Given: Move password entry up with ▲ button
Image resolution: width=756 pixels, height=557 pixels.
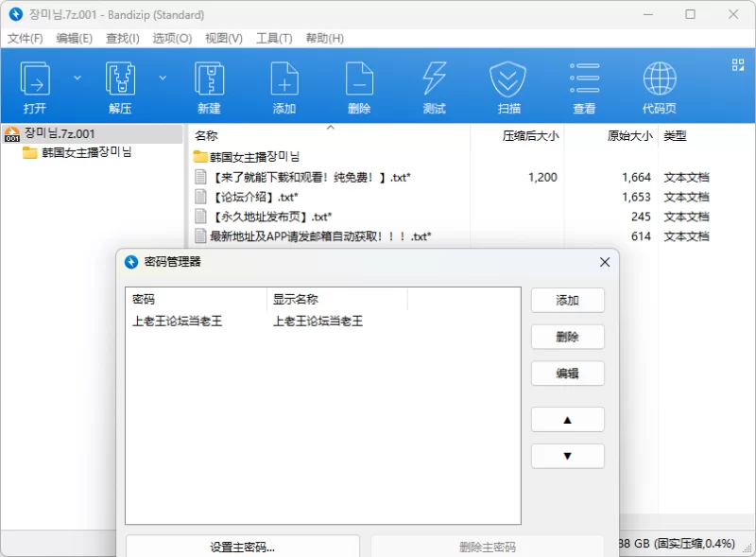Looking at the screenshot, I should (x=568, y=420).
